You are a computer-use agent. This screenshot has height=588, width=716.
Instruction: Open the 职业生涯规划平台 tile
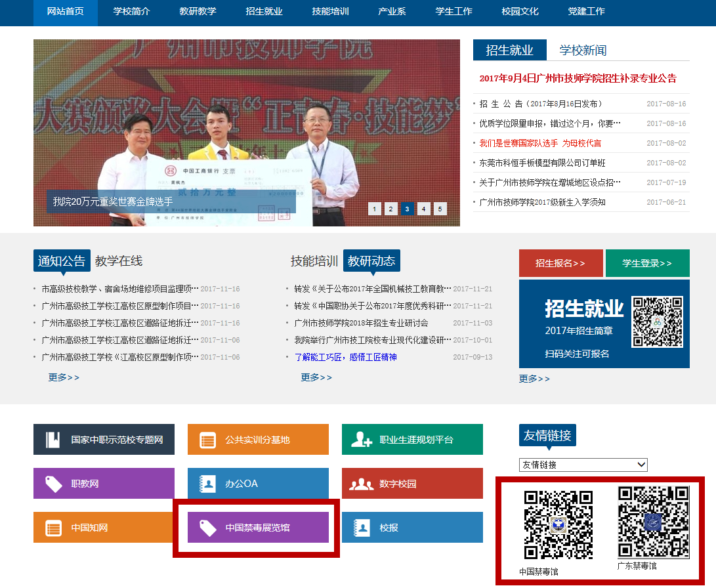412,440
